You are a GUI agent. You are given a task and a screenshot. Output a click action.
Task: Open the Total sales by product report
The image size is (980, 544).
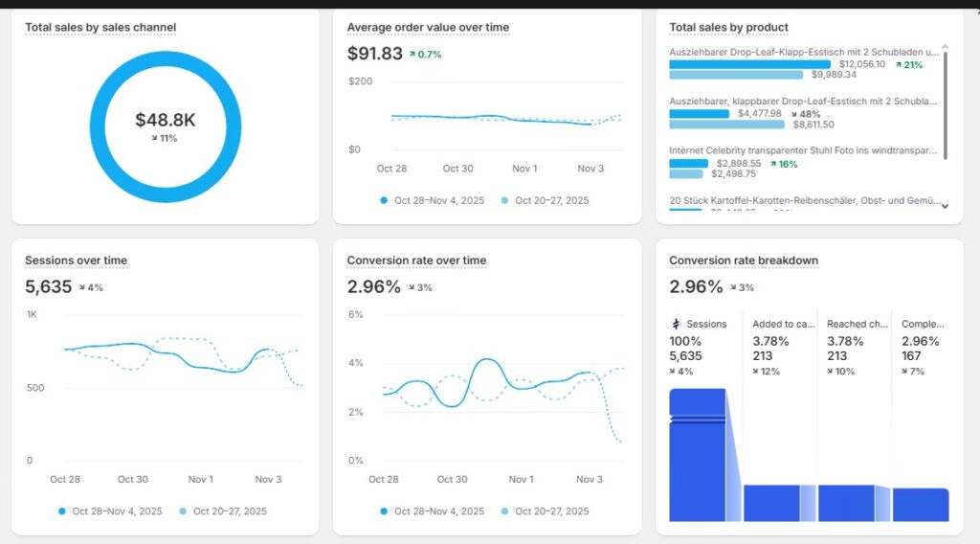coord(728,27)
